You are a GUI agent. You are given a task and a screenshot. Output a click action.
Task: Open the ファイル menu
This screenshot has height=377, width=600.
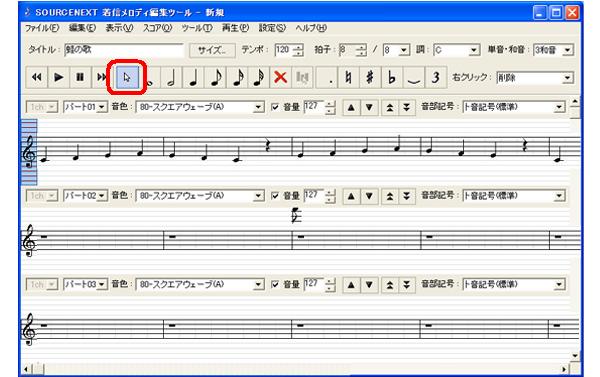pyautogui.click(x=42, y=28)
